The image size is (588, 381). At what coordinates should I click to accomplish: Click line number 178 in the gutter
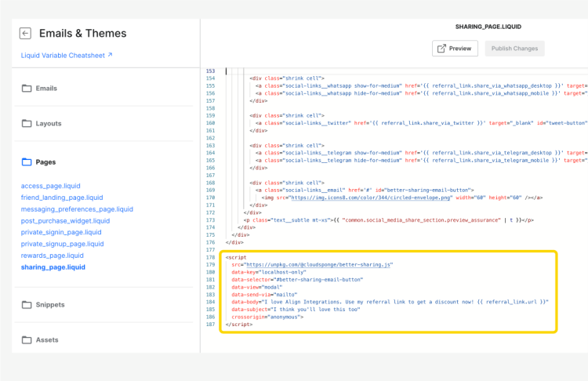click(x=210, y=257)
